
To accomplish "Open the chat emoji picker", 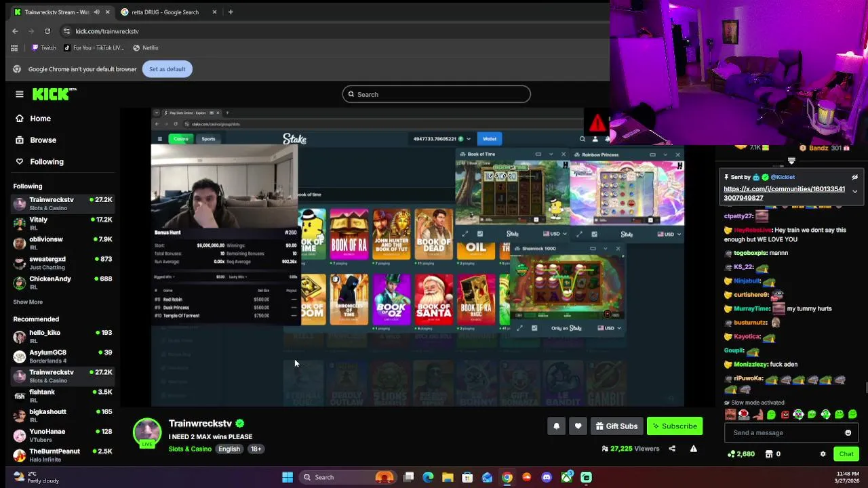I will click(848, 432).
